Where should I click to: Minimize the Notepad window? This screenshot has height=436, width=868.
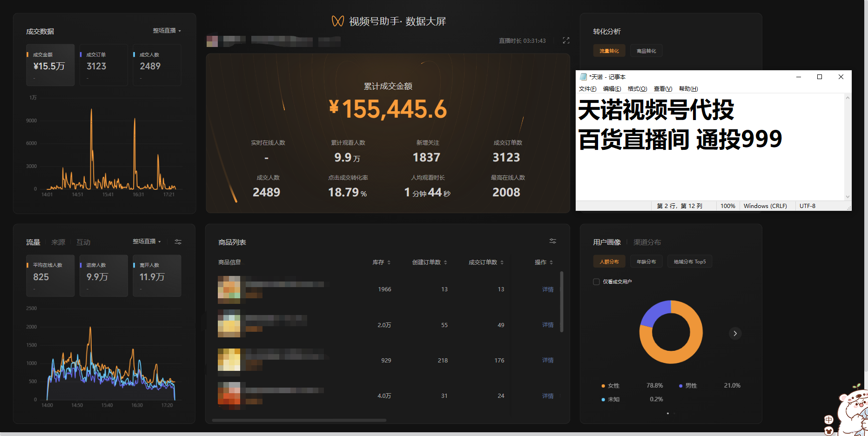click(799, 77)
